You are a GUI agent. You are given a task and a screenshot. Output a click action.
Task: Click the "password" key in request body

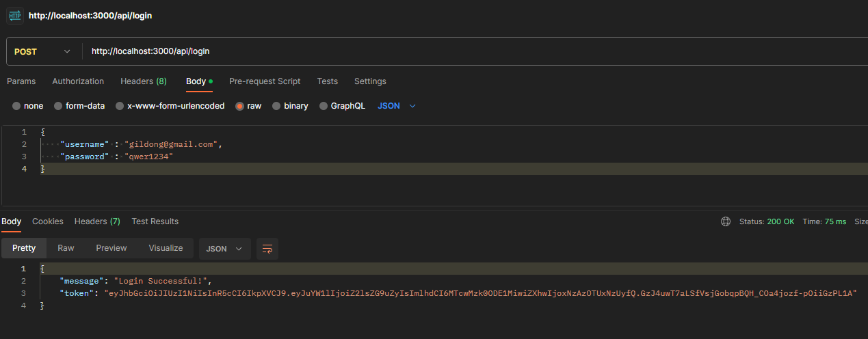point(85,157)
